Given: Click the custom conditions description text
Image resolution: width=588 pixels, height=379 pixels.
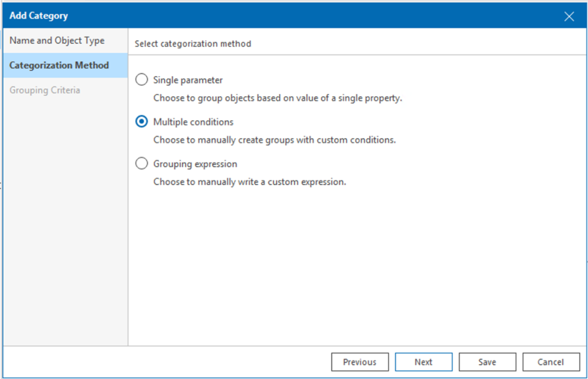Looking at the screenshot, I should point(274,140).
